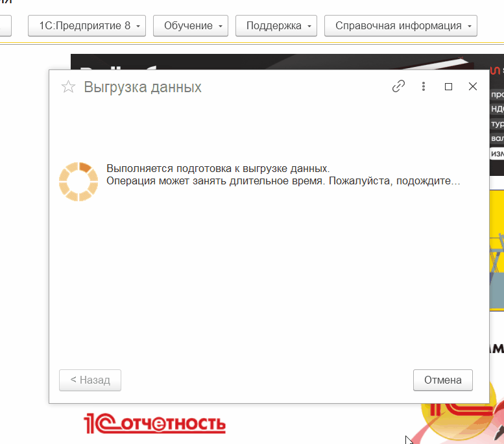Image resolution: width=504 pixels, height=444 pixels.
Task: Click the Выгрузка данных dialog title
Action: click(x=143, y=87)
